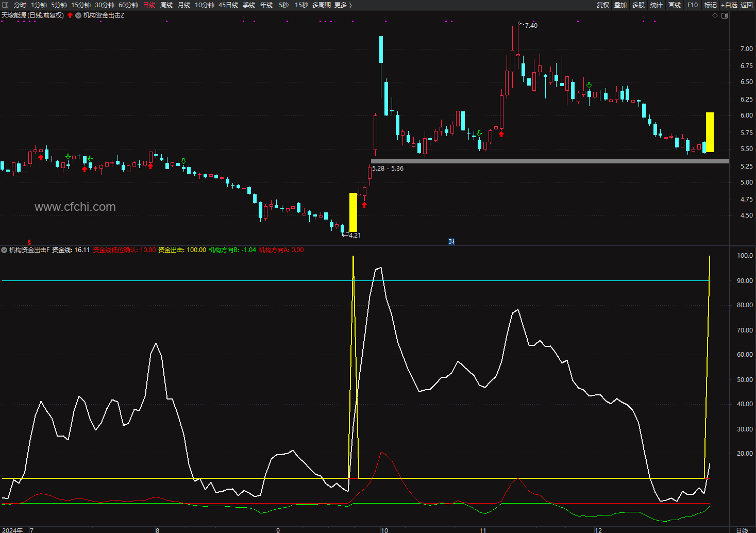Image resolution: width=756 pixels, height=533 pixels.
Task: Click 资金线低位确认: 10.00 label
Action: pyautogui.click(x=124, y=250)
